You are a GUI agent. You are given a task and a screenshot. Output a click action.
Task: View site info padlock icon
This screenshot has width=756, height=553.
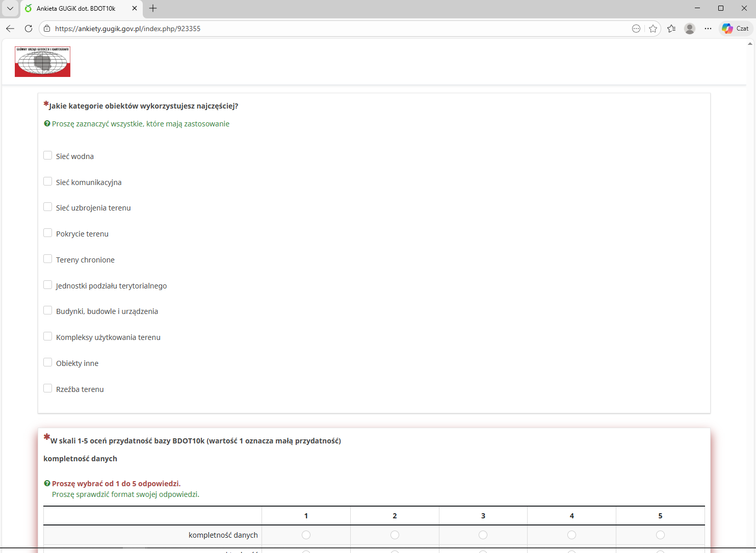(47, 29)
